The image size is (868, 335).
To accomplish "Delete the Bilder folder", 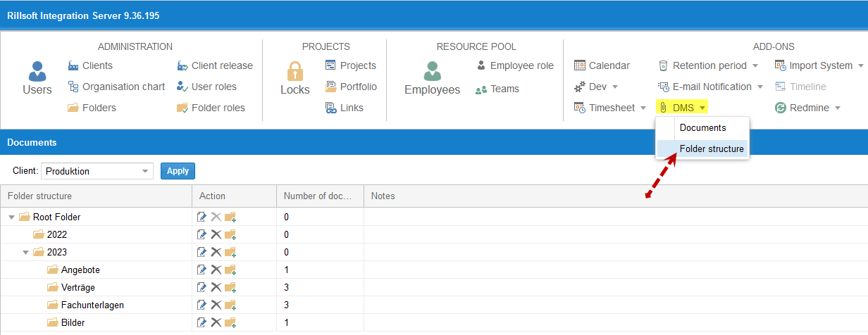I will point(216,322).
